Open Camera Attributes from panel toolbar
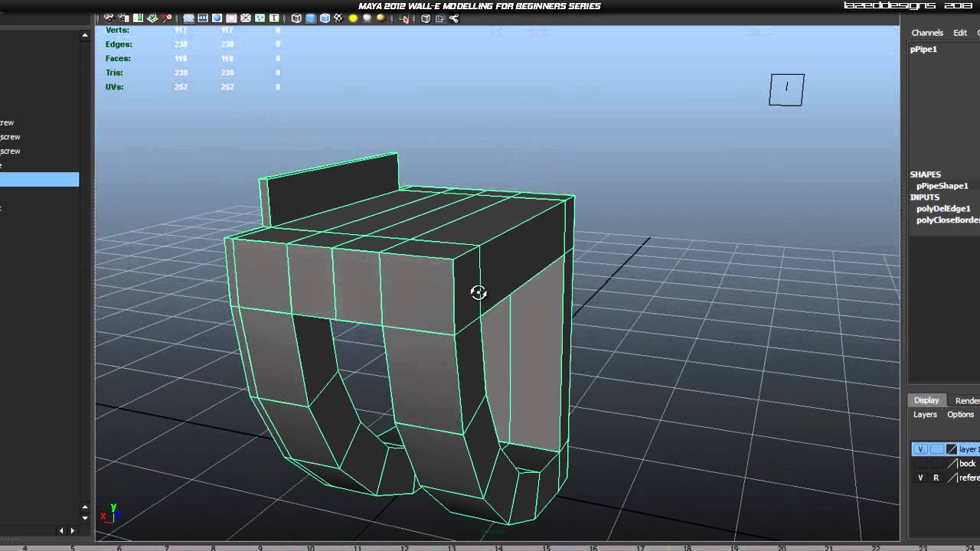Image resolution: width=980 pixels, height=551 pixels. click(x=124, y=18)
